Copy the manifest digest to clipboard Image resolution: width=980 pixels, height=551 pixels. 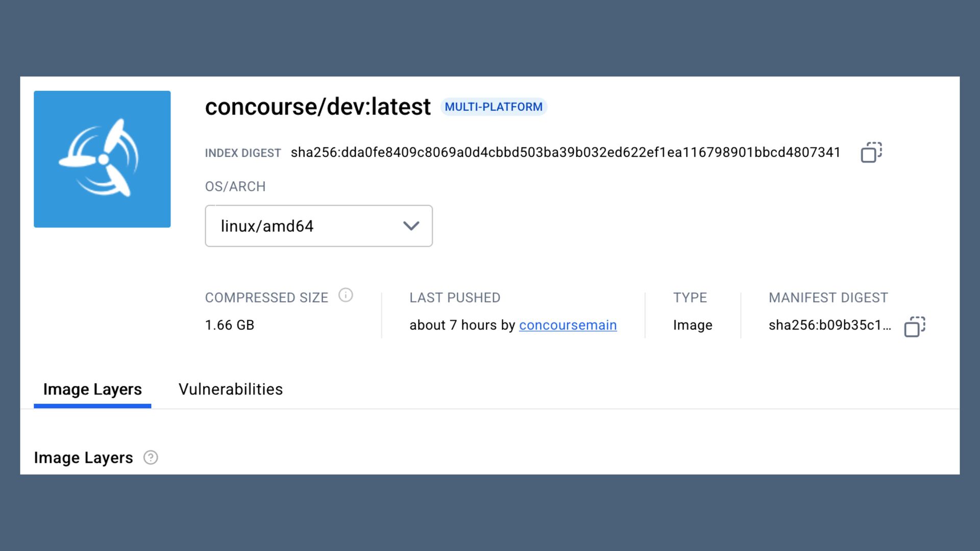915,327
